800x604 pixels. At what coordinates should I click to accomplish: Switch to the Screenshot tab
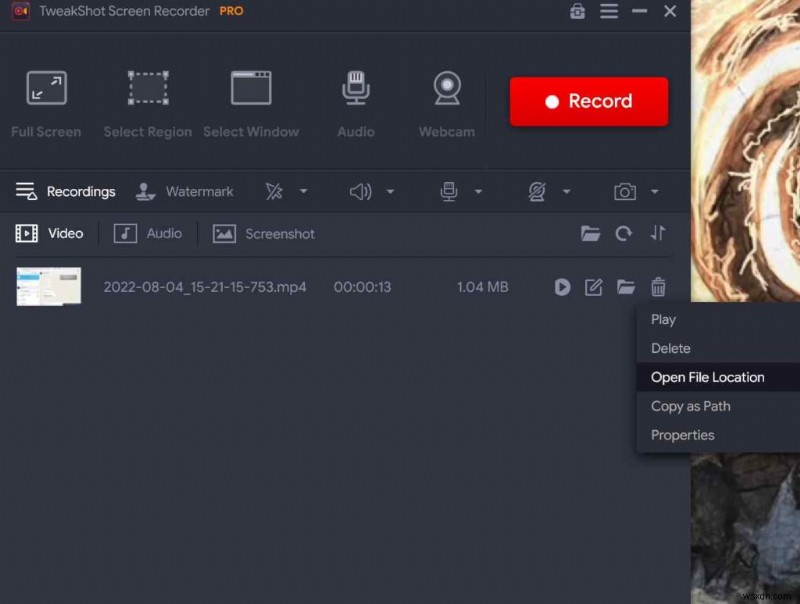click(x=263, y=233)
